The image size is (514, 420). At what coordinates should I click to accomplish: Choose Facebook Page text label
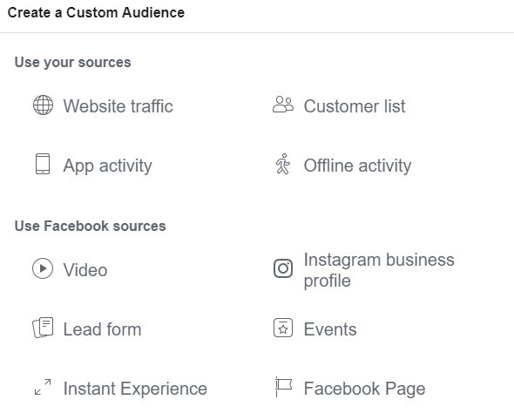pos(364,389)
